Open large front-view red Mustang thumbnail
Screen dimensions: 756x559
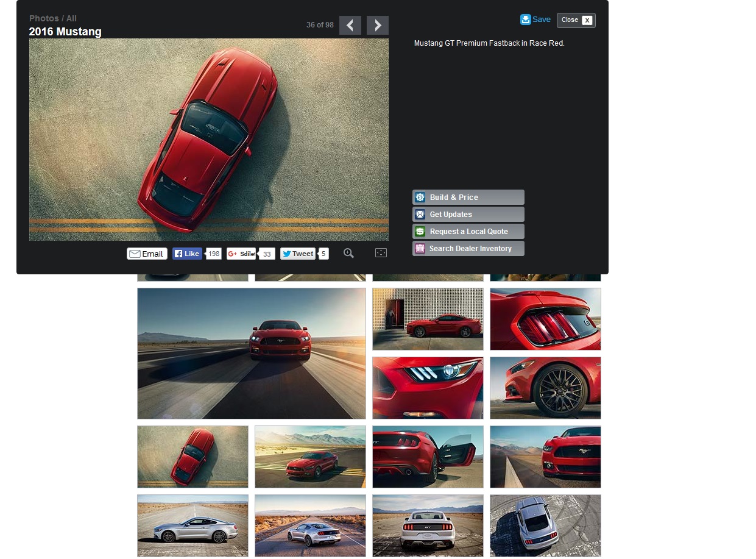pos(252,354)
